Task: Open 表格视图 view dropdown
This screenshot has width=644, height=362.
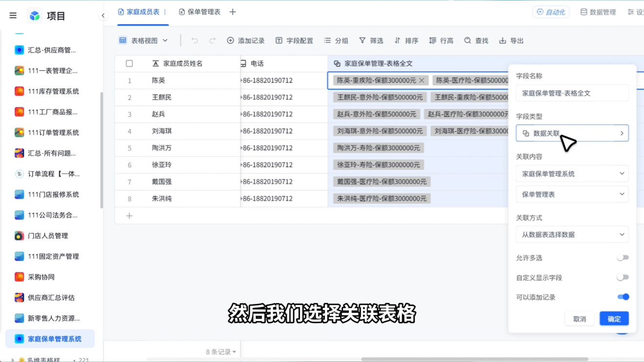Action: [143, 40]
